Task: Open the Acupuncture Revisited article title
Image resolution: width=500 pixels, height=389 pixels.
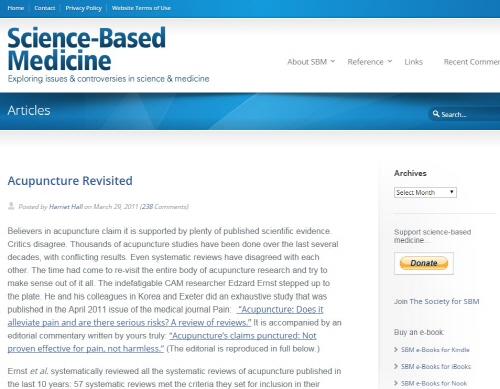Action: [x=70, y=181]
